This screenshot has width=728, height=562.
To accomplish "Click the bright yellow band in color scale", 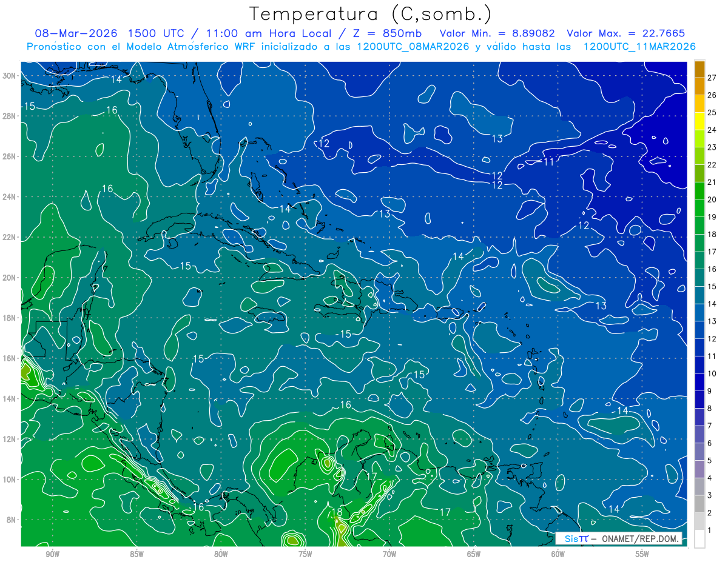I will [699, 121].
